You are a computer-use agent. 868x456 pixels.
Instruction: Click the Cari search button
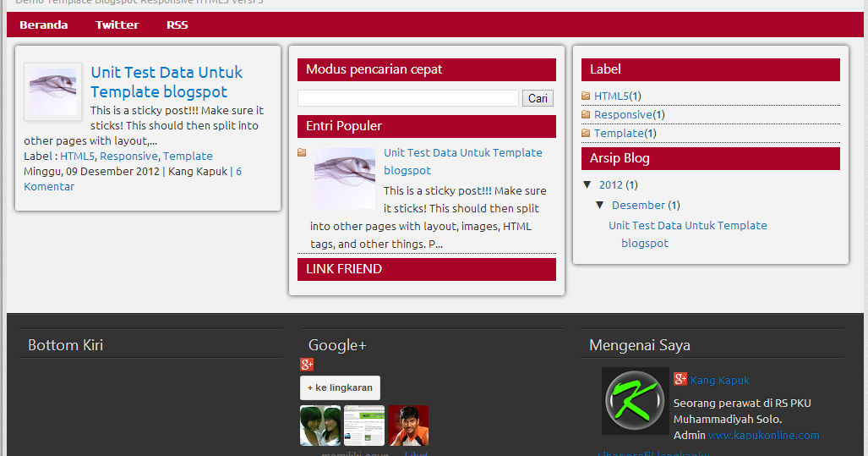click(x=538, y=98)
